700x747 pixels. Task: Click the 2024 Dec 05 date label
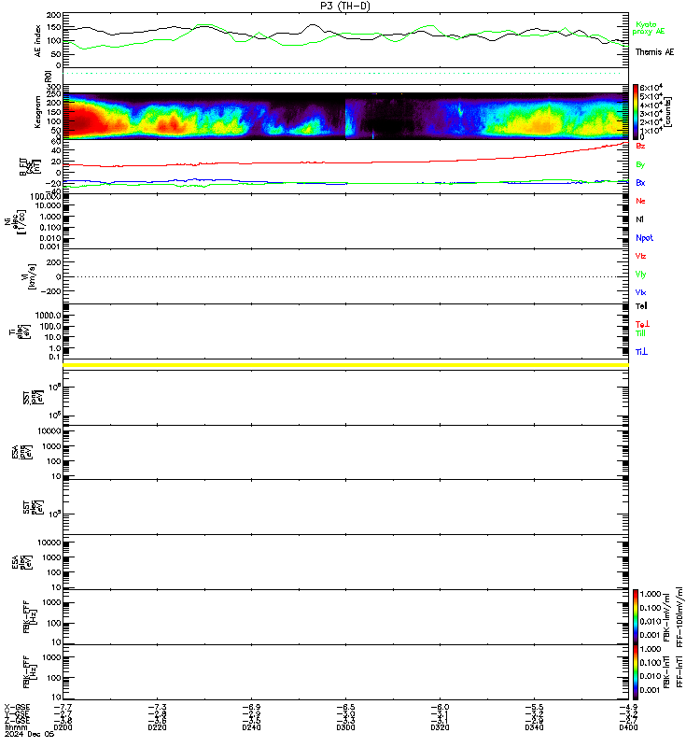point(30,735)
